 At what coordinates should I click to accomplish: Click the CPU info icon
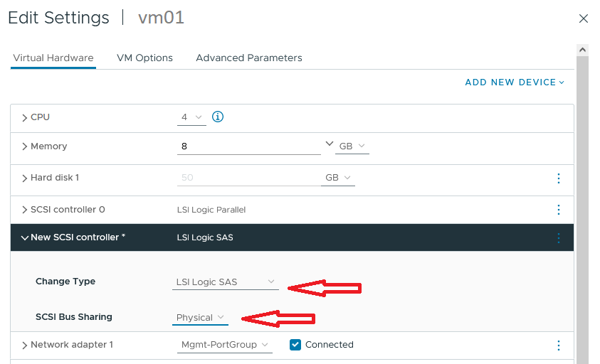[218, 117]
